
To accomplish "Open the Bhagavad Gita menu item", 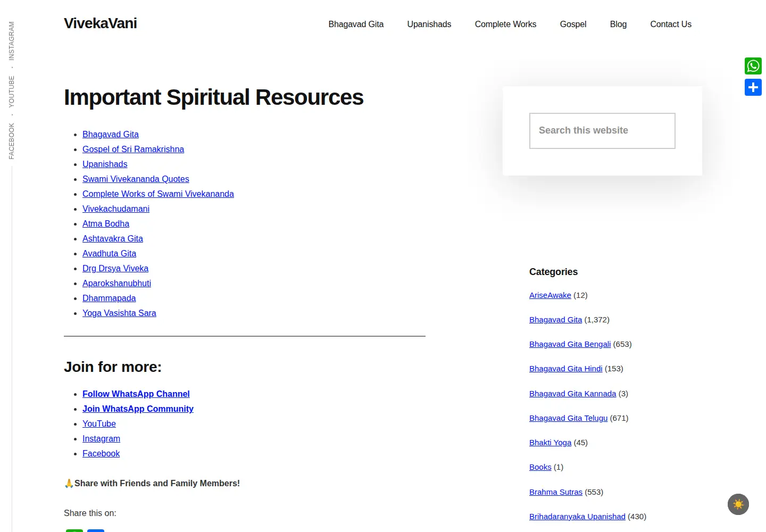I will [356, 24].
